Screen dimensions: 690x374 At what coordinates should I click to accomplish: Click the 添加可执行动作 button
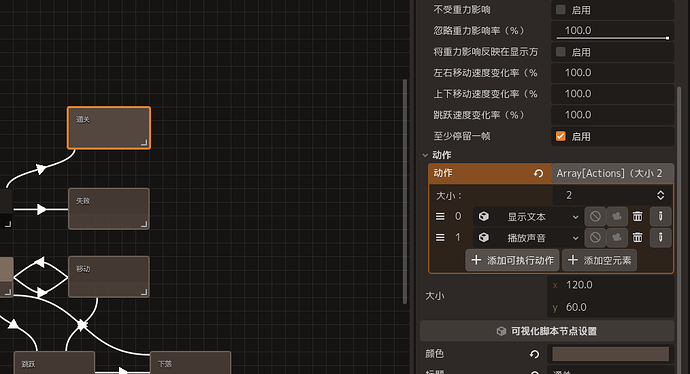512,260
